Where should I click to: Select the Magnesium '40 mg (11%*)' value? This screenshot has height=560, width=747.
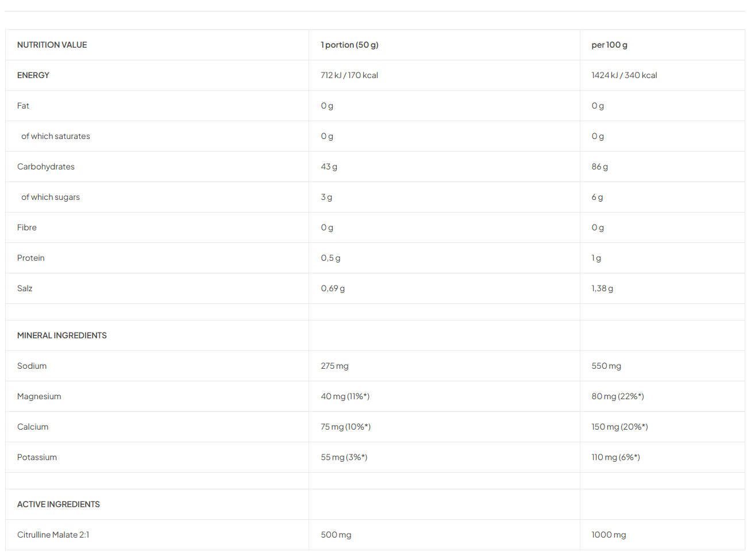[x=345, y=396]
